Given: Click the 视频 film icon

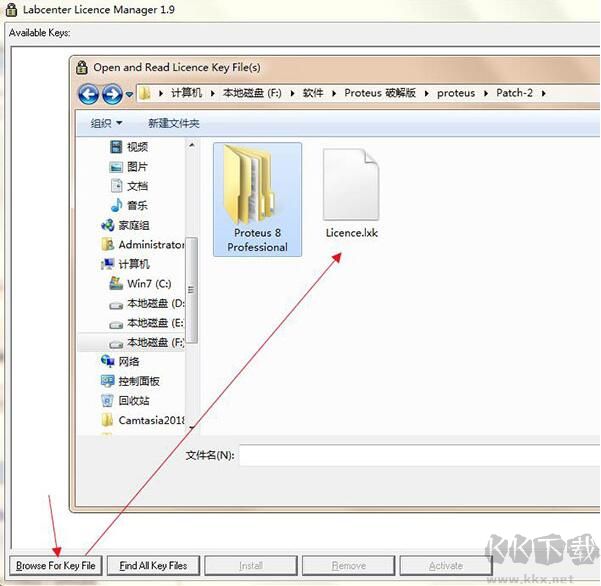Looking at the screenshot, I should [116, 147].
